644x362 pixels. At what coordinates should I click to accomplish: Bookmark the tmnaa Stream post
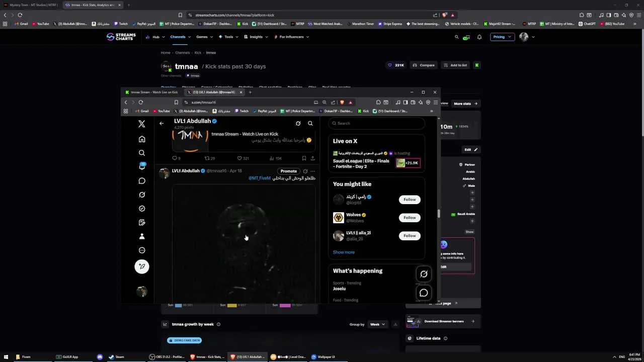(x=304, y=158)
